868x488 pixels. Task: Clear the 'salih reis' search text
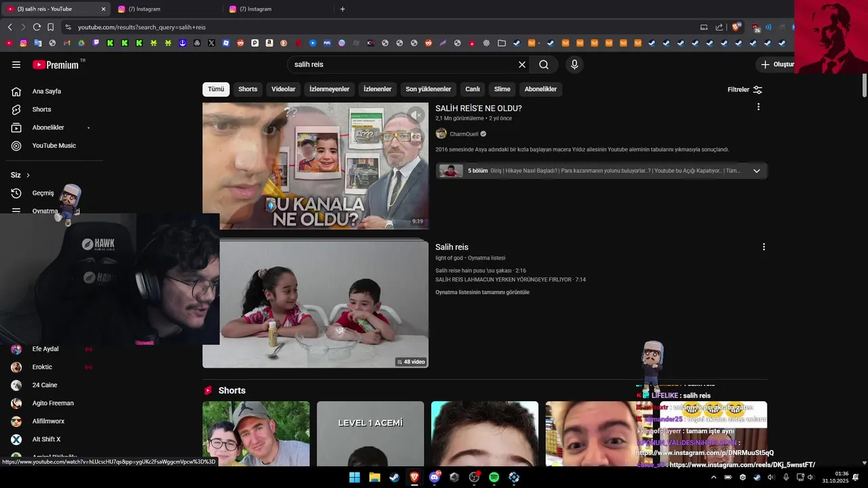click(x=522, y=64)
